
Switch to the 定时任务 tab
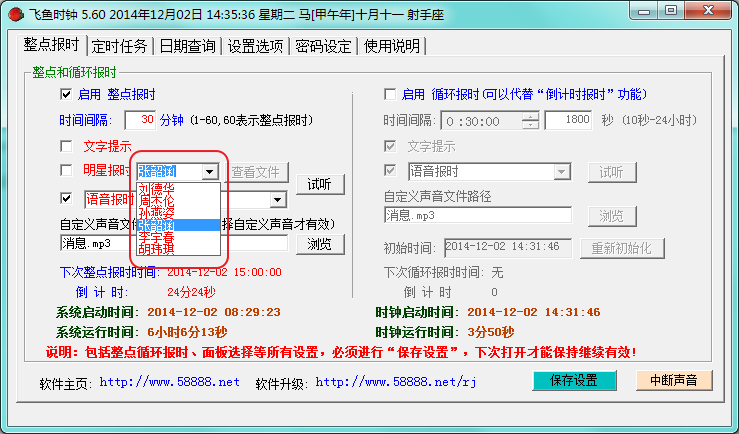click(120, 46)
